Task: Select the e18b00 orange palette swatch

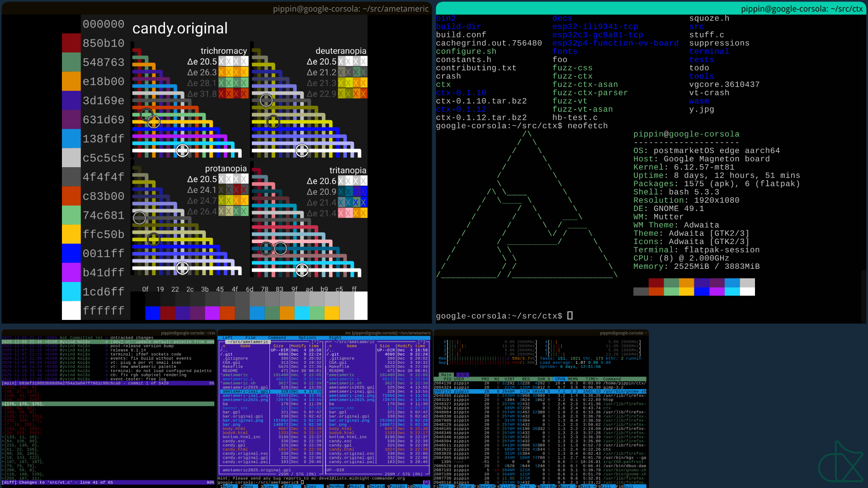Action: pos(71,81)
